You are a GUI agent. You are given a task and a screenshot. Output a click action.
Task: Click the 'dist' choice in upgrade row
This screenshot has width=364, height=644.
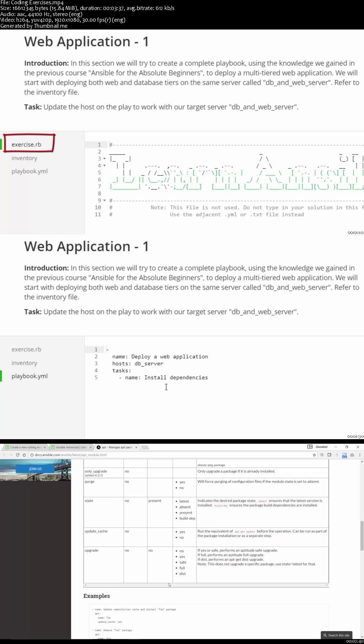coord(182,574)
